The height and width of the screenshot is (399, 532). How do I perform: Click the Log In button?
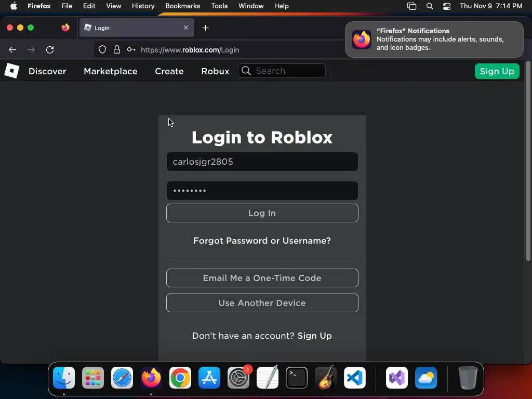coord(262,213)
